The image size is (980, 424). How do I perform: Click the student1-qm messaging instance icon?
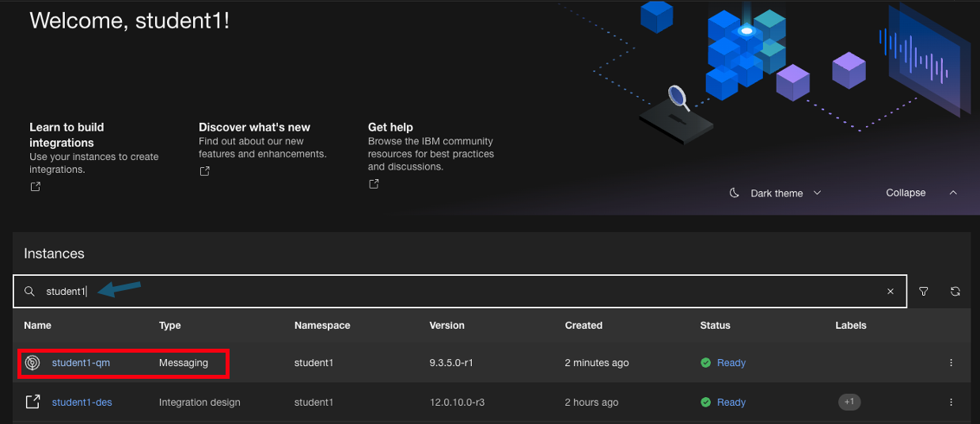point(32,363)
